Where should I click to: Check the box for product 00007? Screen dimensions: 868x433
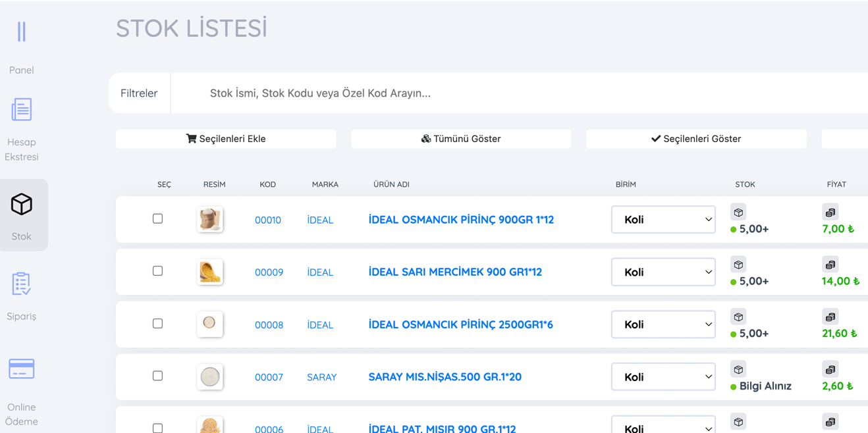(x=157, y=376)
